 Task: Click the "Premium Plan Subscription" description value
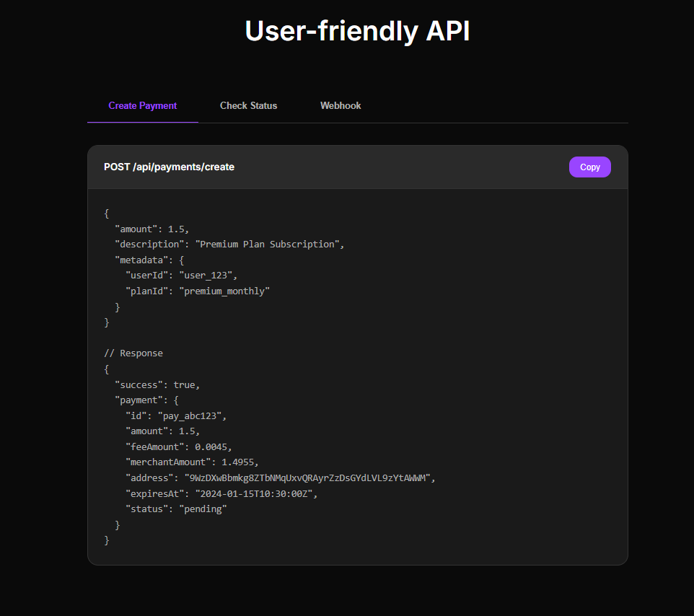(267, 245)
